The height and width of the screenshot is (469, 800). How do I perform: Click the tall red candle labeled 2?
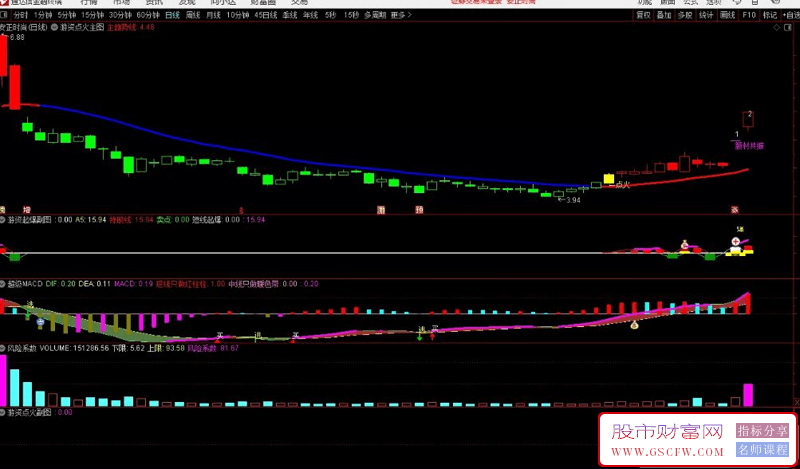[x=748, y=120]
